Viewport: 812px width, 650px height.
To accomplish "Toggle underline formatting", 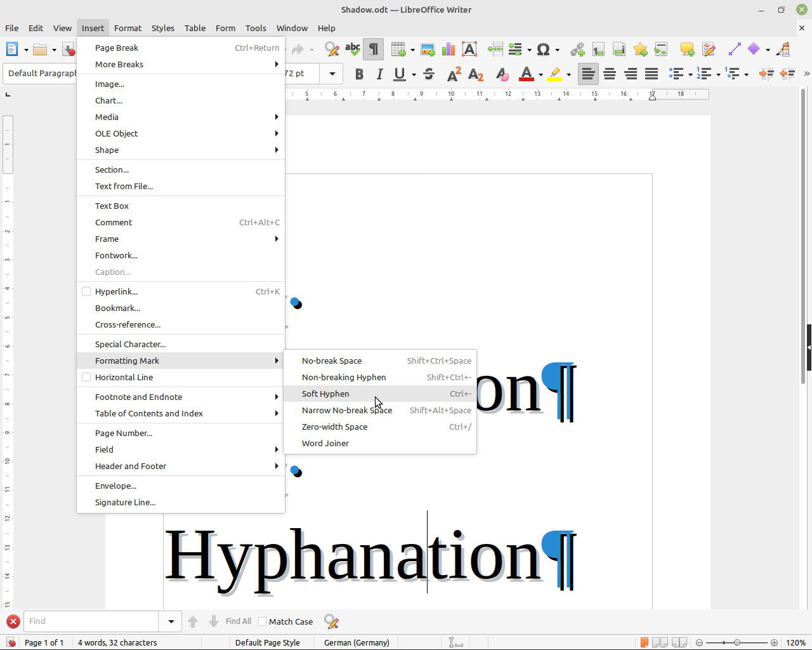I will coord(400,74).
